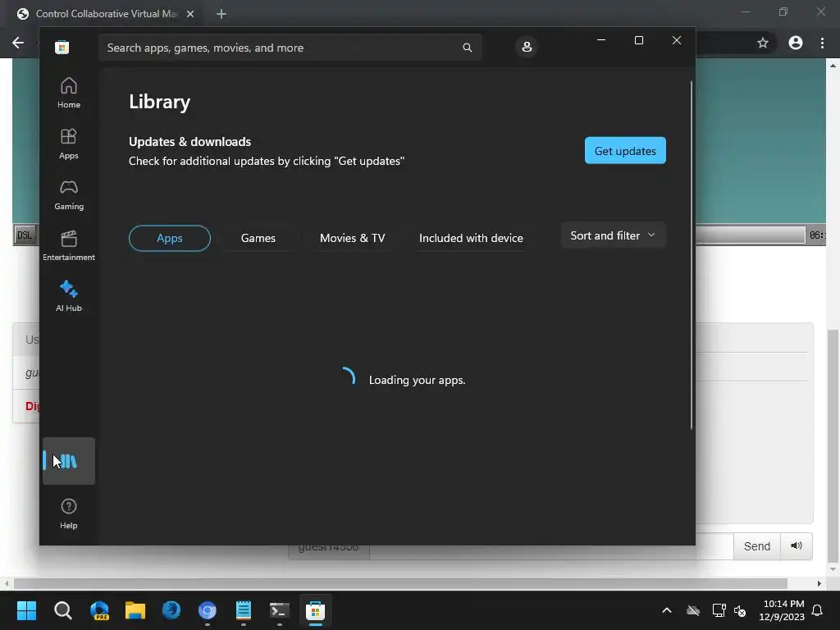Select the Control Collaborative Virtual Machine tab
Image resolution: width=840 pixels, height=630 pixels.
(106, 14)
